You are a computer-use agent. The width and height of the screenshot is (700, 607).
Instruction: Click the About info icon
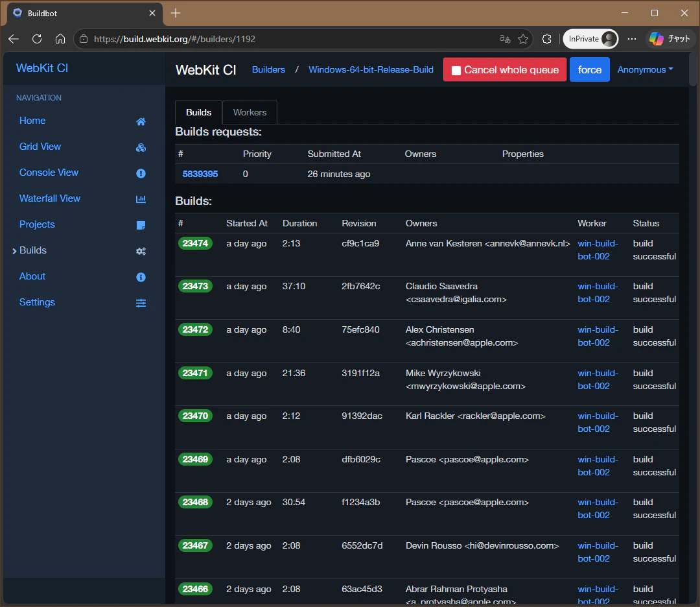(x=141, y=278)
